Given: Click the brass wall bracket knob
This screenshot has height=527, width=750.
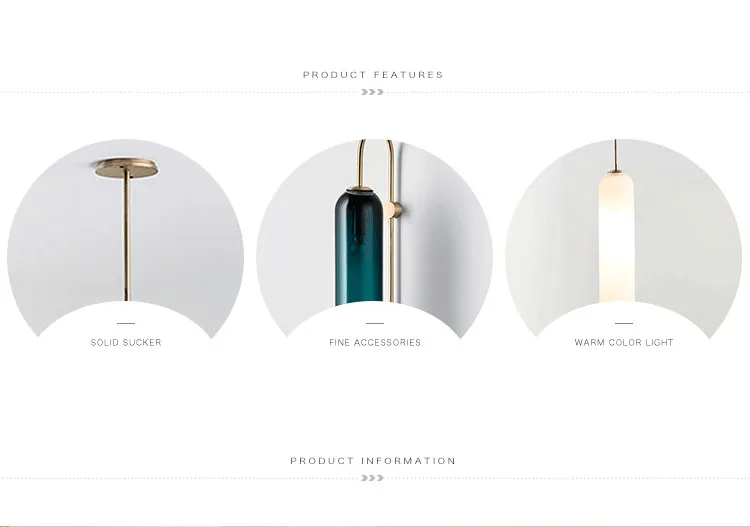Looking at the screenshot, I should [398, 210].
